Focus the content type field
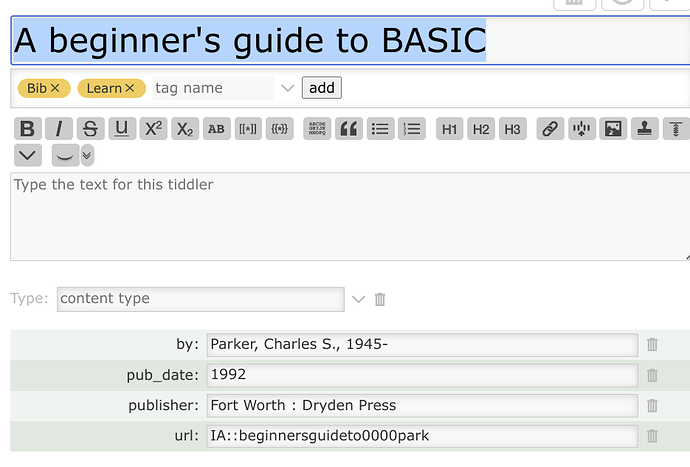Screen dimensions: 690x467 [201, 299]
